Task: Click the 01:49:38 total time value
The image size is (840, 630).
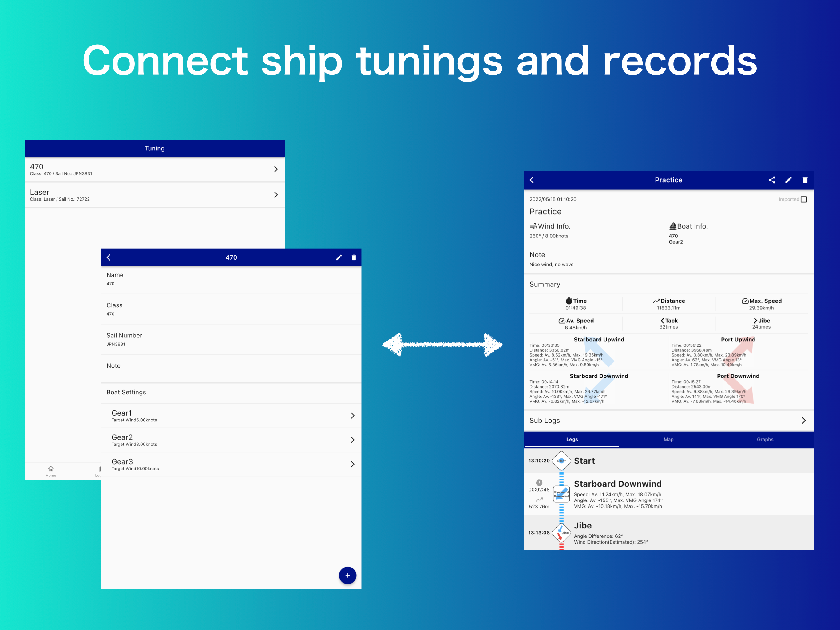Action: [x=576, y=308]
